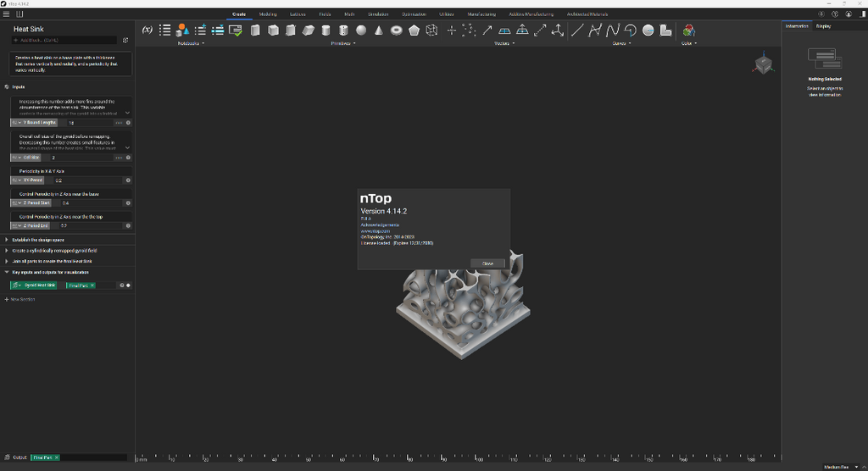
Task: Remove Final Part from Output bar
Action: (x=57, y=457)
